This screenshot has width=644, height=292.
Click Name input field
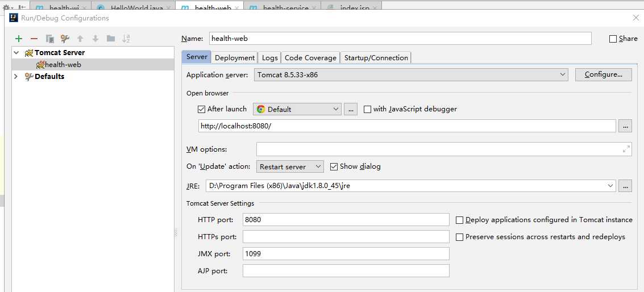pos(400,38)
